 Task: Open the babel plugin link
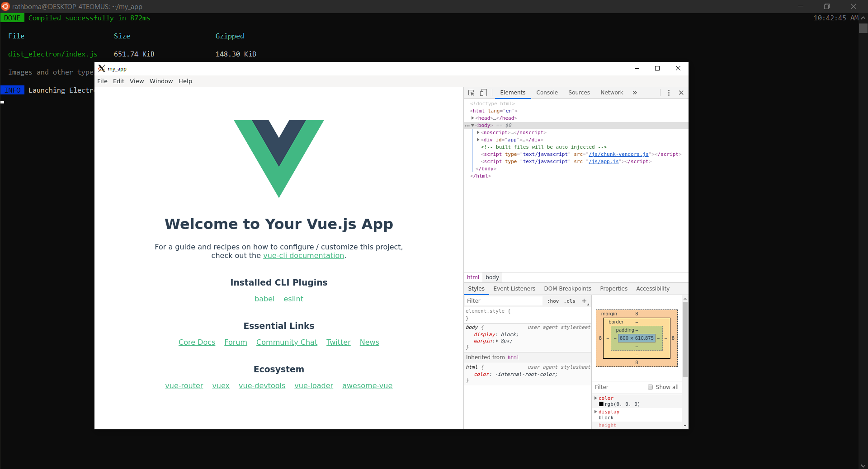tap(264, 299)
